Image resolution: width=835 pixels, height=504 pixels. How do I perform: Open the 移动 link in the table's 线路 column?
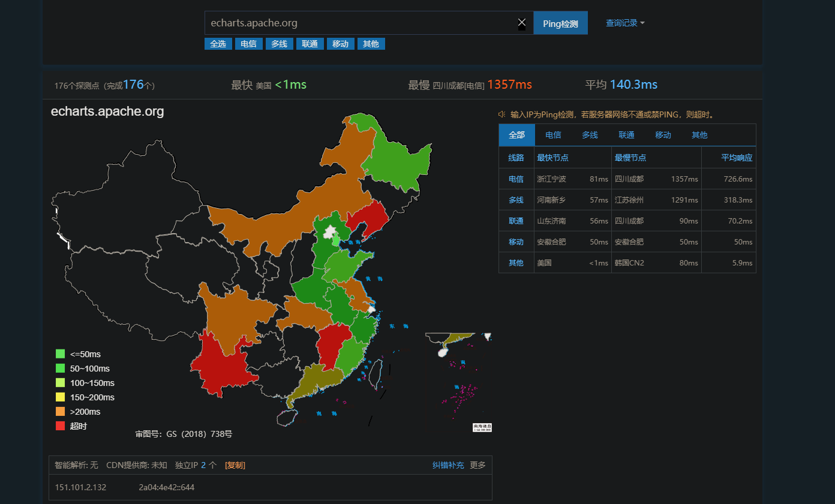(x=516, y=242)
